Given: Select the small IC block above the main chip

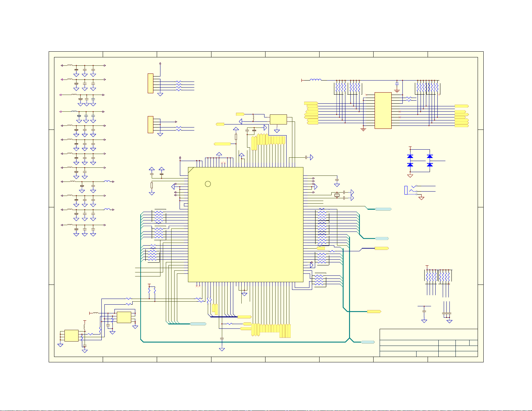Looking at the screenshot, I should click(278, 119).
